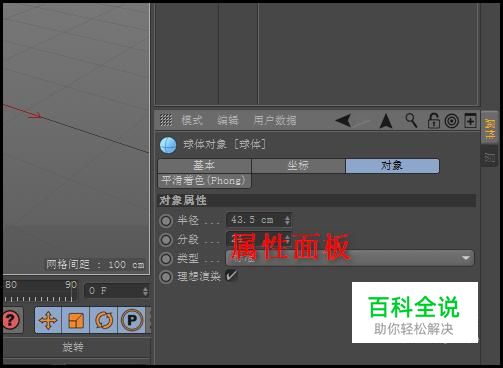This screenshot has width=503, height=368.
Task: Open the 属性 side tab
Action: point(489,128)
